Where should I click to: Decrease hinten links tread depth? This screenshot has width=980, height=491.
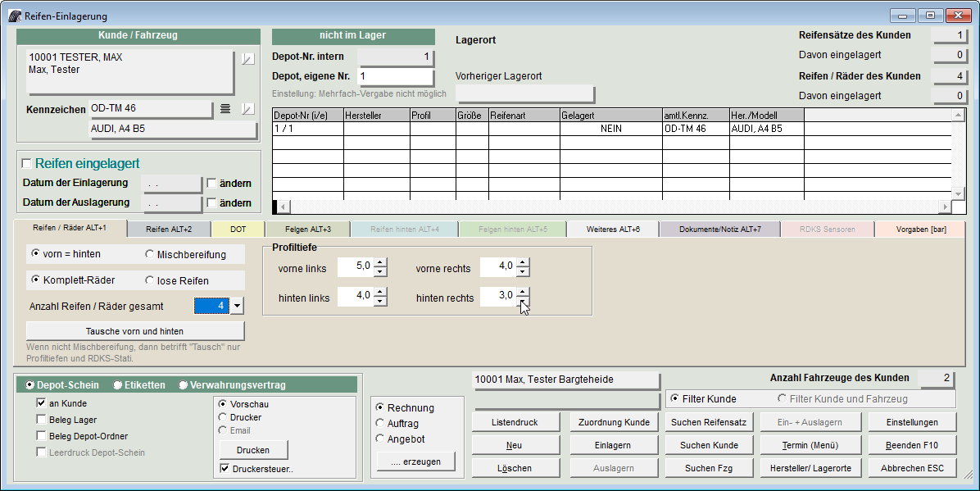pyautogui.click(x=380, y=301)
